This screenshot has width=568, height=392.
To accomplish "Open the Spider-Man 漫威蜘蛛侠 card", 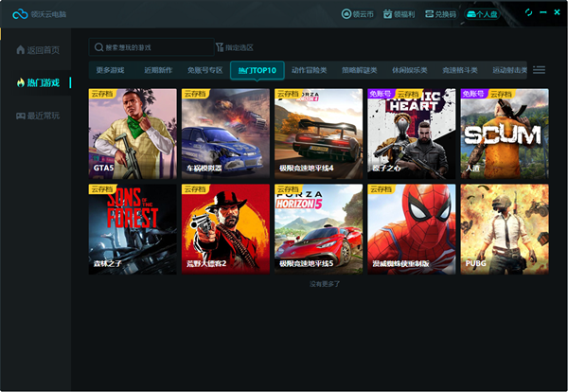I will (412, 229).
